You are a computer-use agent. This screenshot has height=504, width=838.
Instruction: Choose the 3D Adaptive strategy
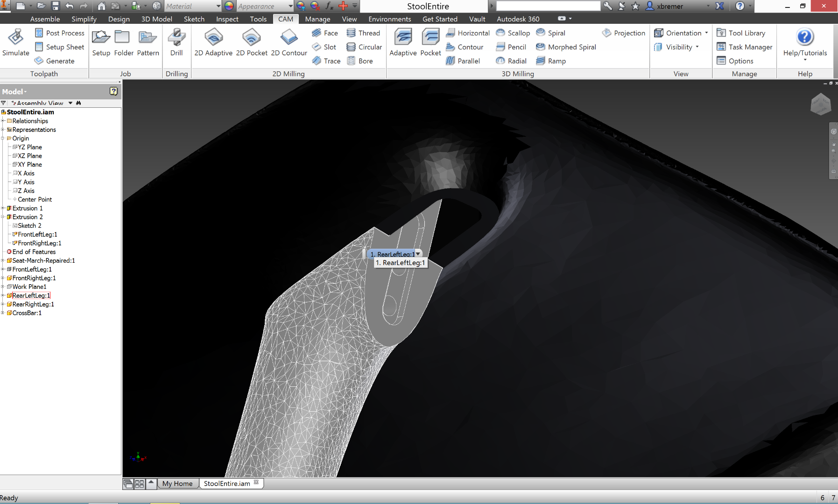(x=403, y=42)
